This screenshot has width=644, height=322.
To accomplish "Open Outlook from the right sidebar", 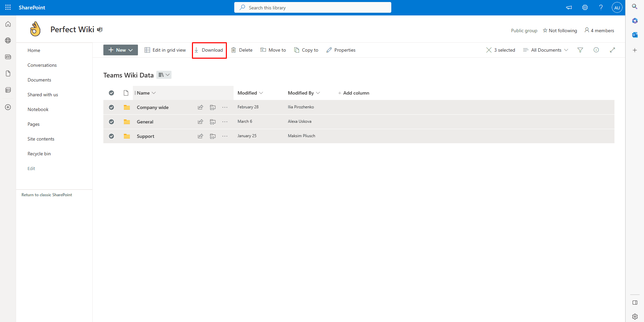I will [x=635, y=35].
